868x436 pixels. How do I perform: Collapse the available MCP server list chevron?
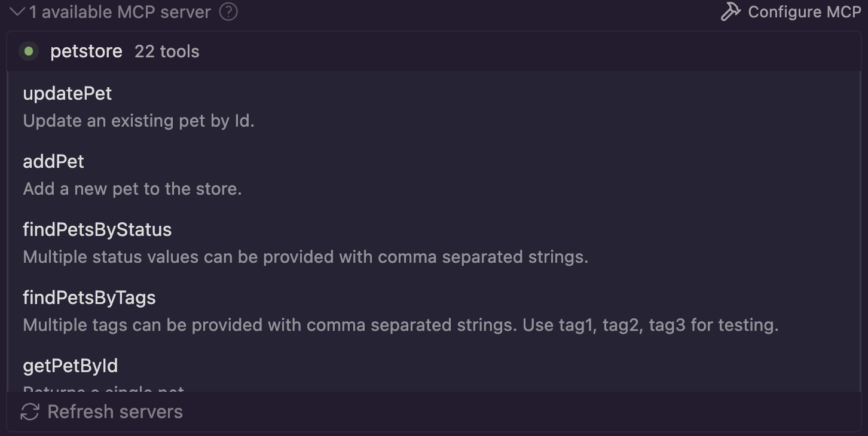pyautogui.click(x=17, y=12)
